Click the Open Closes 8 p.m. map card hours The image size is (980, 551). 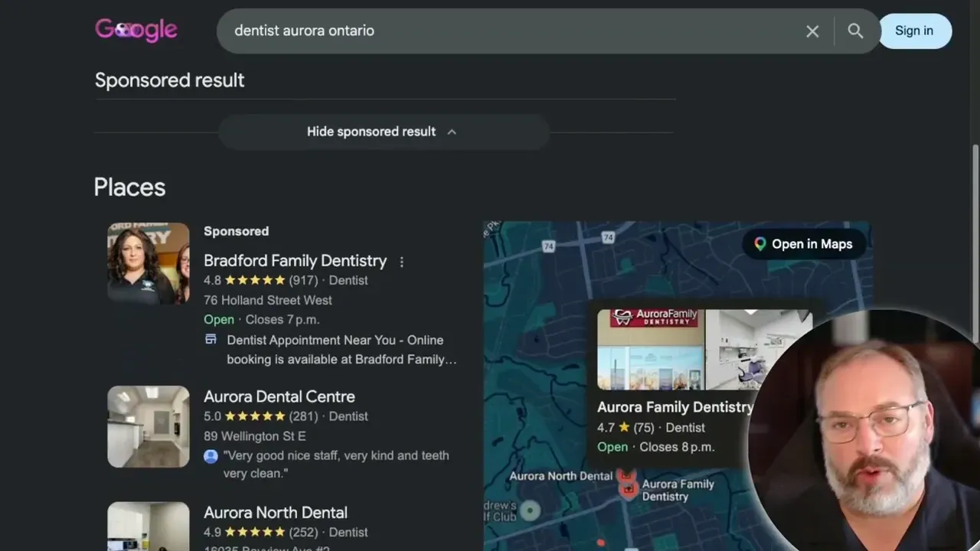656,447
